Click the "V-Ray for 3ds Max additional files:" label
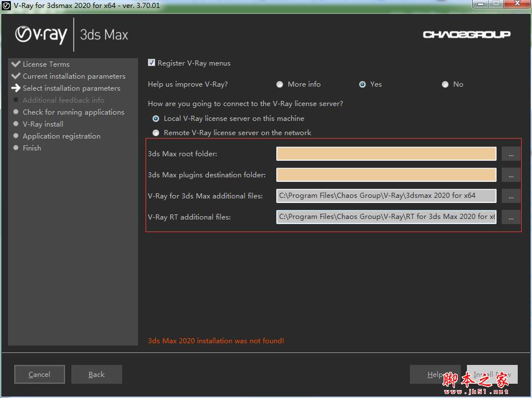The height and width of the screenshot is (398, 532). (x=205, y=196)
